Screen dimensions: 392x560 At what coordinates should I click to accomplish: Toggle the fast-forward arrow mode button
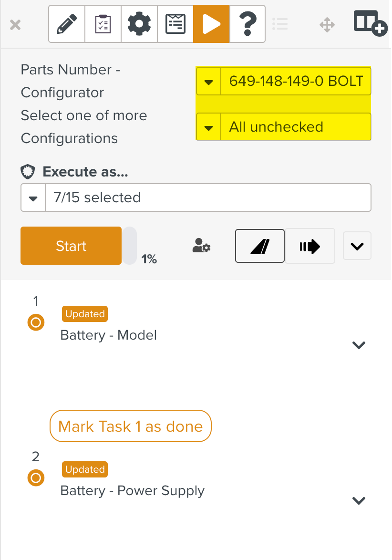coord(310,246)
